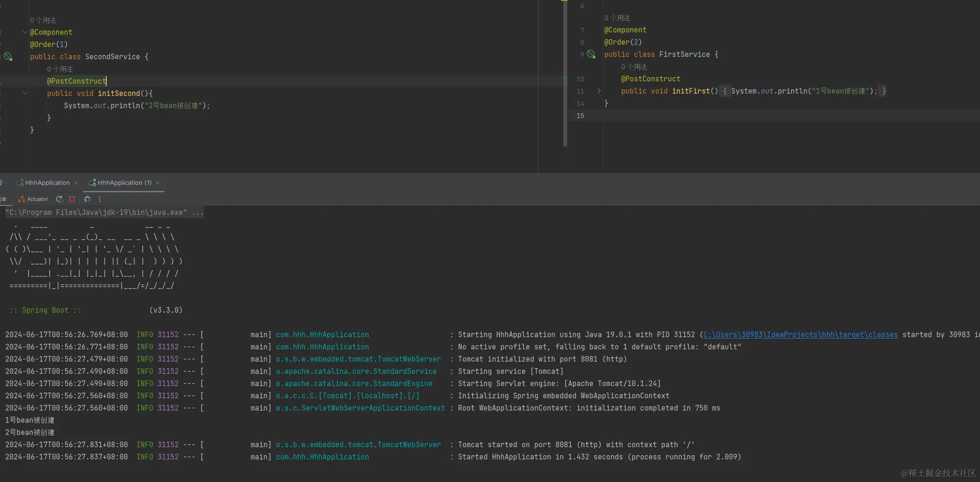Click the Actuator tab label
The height and width of the screenshot is (482, 980).
coord(38,199)
